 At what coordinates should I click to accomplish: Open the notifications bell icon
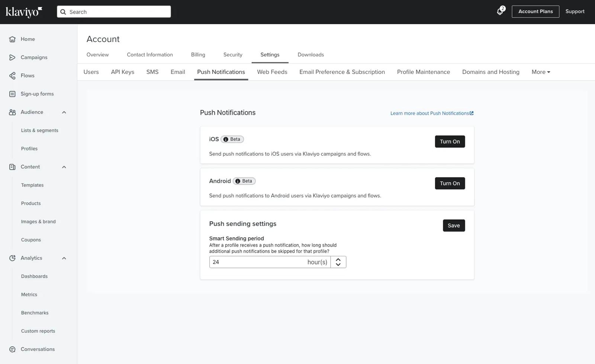pos(500,12)
